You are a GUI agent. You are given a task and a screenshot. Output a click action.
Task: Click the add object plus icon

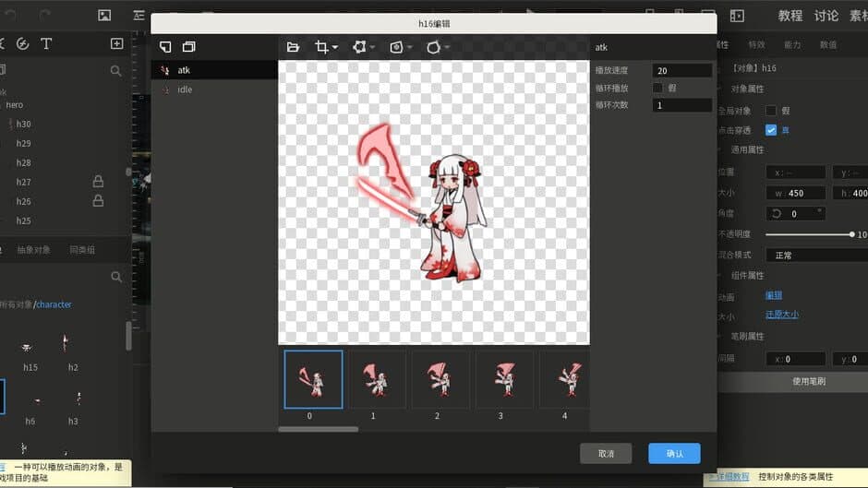point(116,43)
